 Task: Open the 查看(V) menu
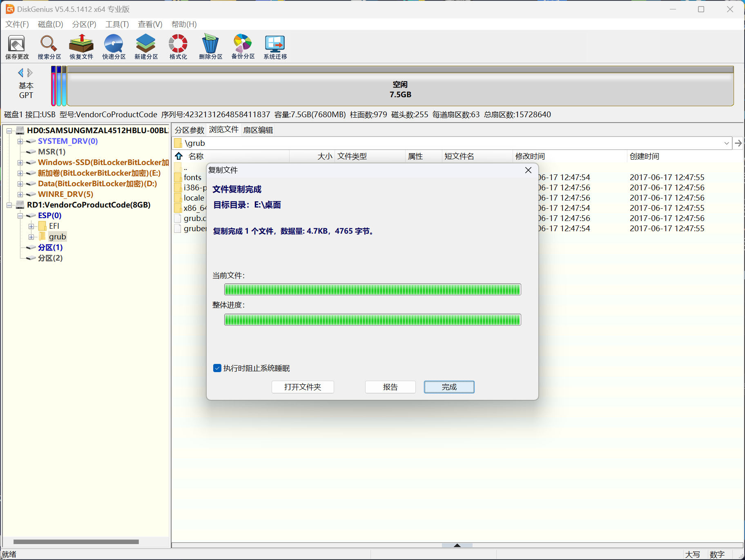pyautogui.click(x=150, y=24)
